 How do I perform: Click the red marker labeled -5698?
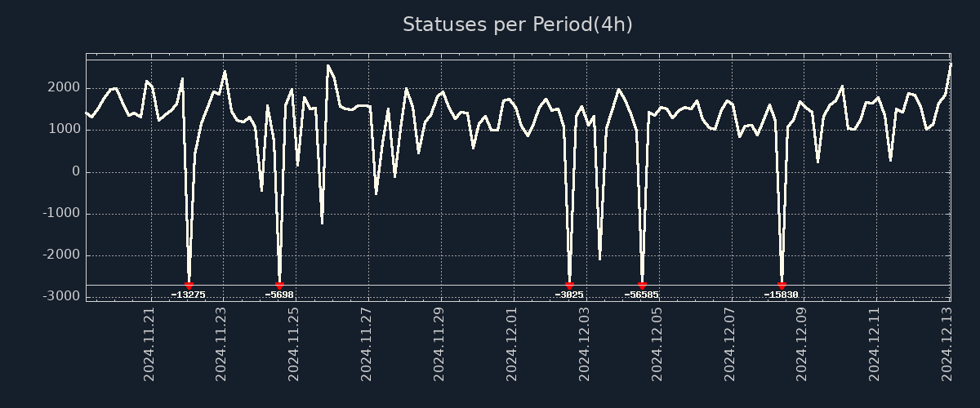coord(279,286)
